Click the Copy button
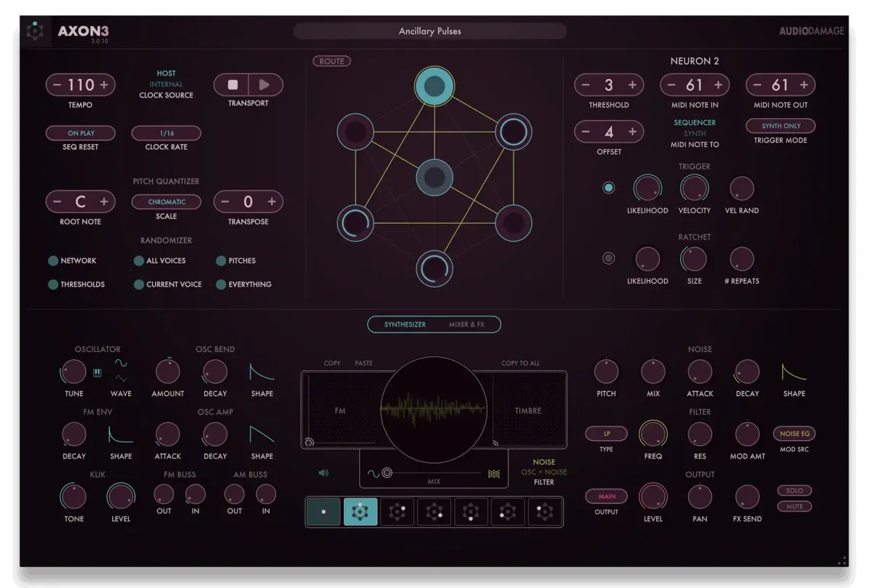The width and height of the screenshot is (869, 588). [x=332, y=364]
